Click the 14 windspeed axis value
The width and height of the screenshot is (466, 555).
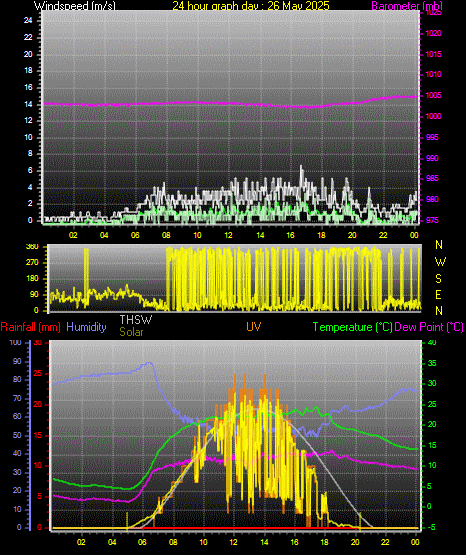[x=28, y=104]
